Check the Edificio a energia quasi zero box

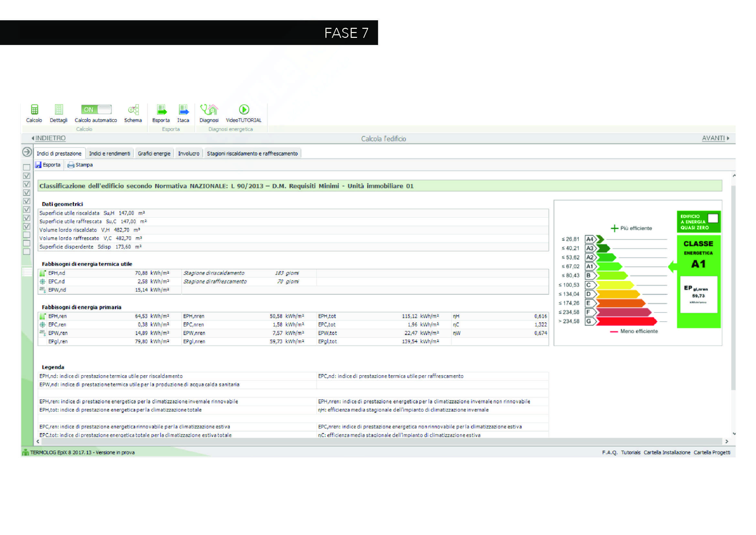[x=713, y=218]
